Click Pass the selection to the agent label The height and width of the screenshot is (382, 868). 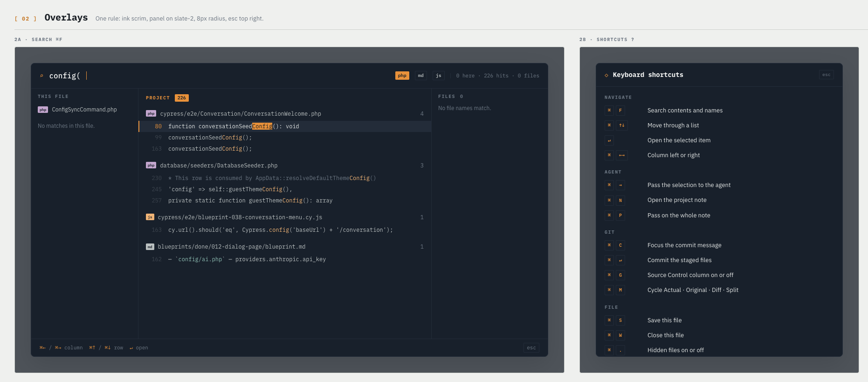tap(689, 185)
